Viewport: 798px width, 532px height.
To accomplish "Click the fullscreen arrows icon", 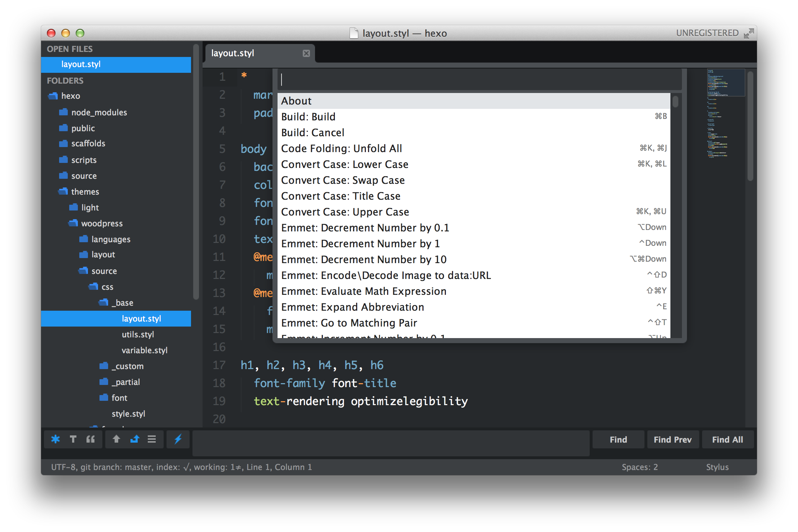I will click(x=749, y=33).
